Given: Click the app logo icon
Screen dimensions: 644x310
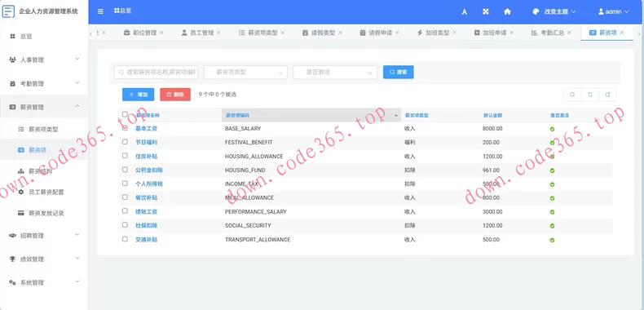Looking at the screenshot, I should point(8,11).
